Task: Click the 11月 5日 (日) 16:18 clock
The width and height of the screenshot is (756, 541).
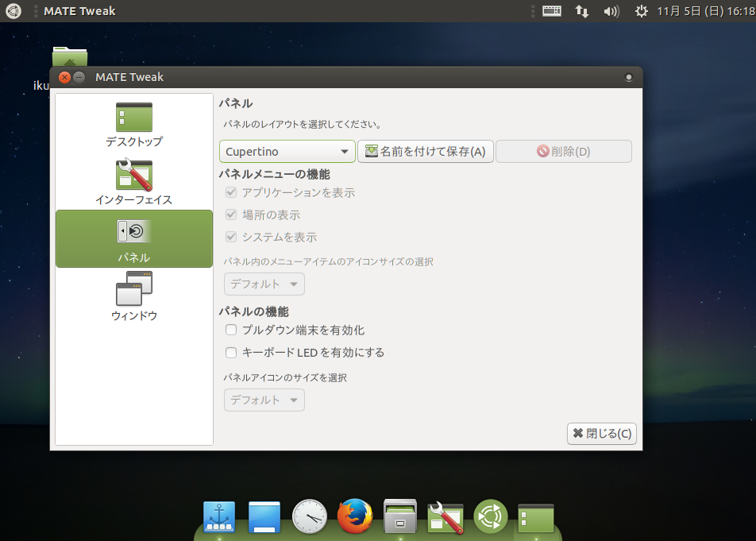Action: pyautogui.click(x=706, y=11)
